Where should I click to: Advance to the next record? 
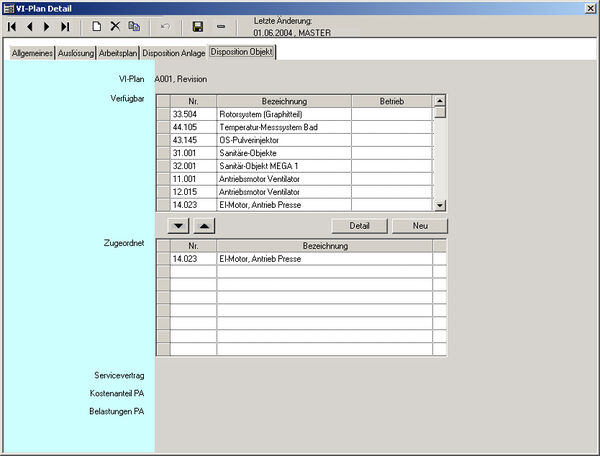pos(47,25)
